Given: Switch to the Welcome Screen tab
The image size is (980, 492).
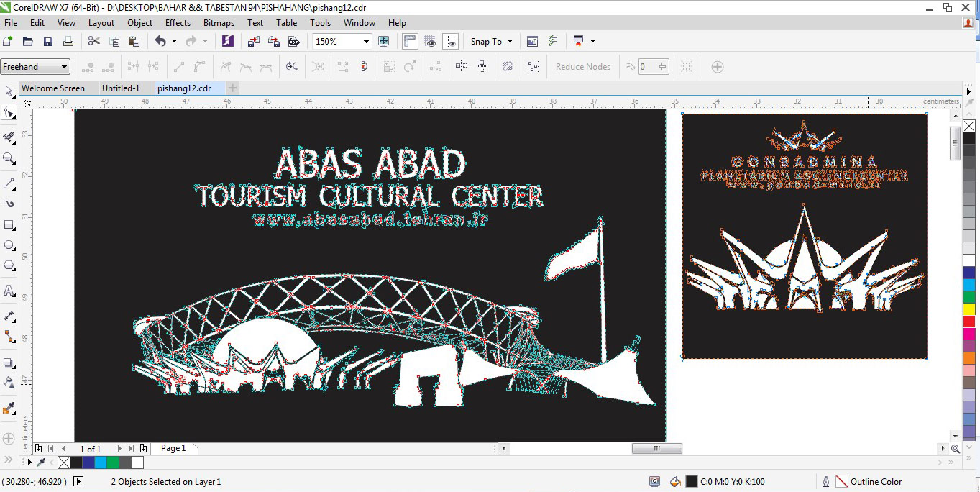Looking at the screenshot, I should (x=53, y=88).
